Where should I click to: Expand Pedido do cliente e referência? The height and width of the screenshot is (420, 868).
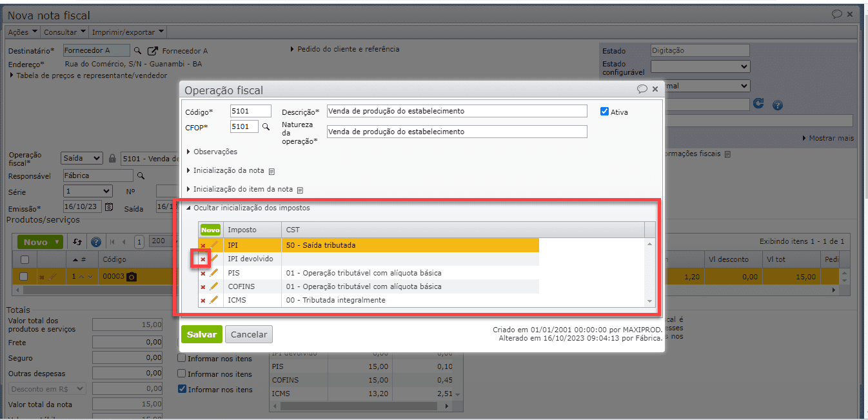click(344, 49)
